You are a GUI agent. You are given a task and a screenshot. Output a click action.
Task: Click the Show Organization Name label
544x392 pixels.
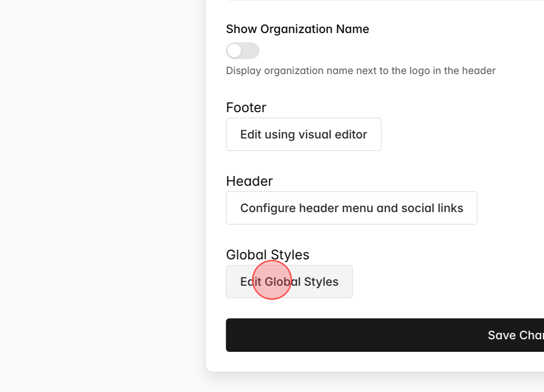[297, 29]
